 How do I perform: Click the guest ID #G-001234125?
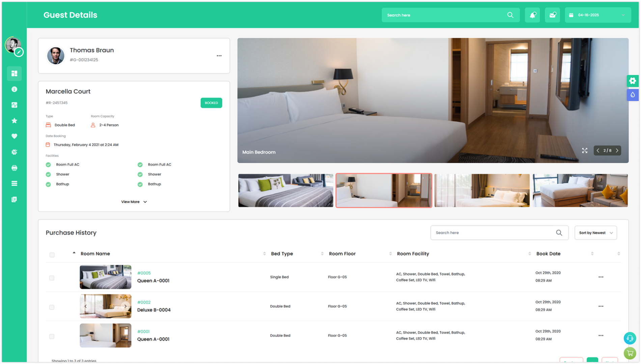pos(84,60)
